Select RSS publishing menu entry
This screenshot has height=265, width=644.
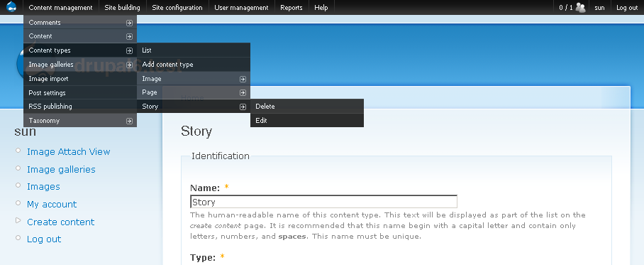(x=80, y=106)
